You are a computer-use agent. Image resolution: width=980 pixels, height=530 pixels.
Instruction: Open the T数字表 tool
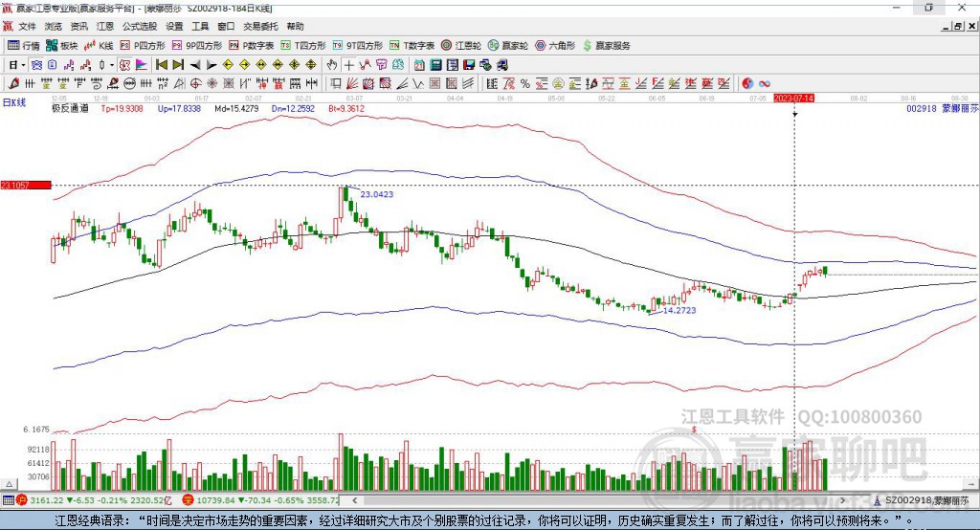(x=412, y=46)
